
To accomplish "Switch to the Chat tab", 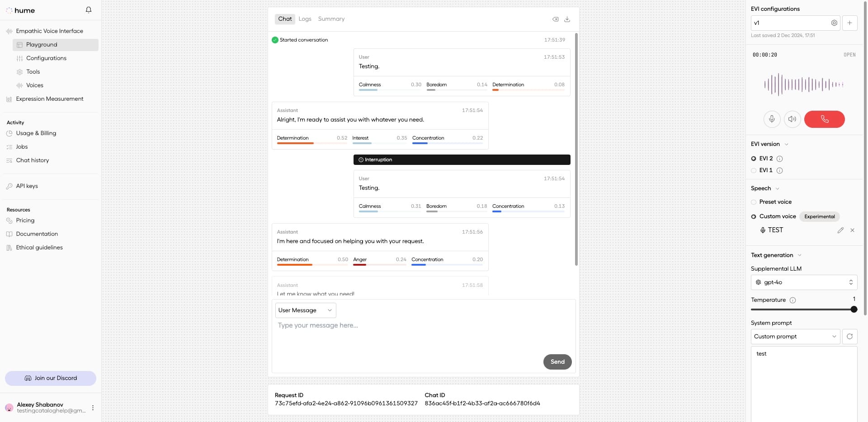I will [x=285, y=19].
